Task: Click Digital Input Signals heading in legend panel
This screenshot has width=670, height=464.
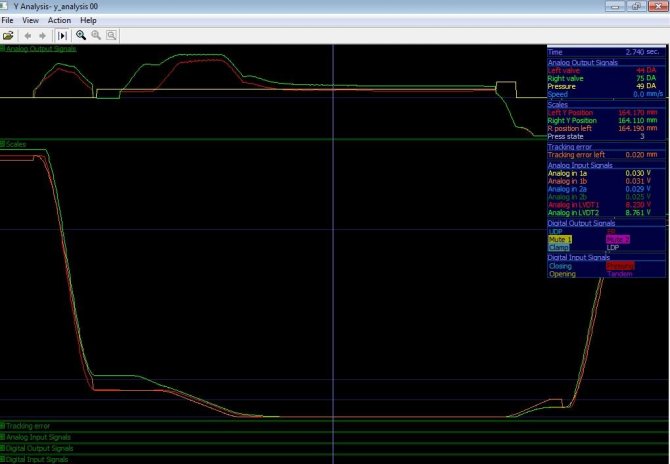Action: pyautogui.click(x=579, y=257)
